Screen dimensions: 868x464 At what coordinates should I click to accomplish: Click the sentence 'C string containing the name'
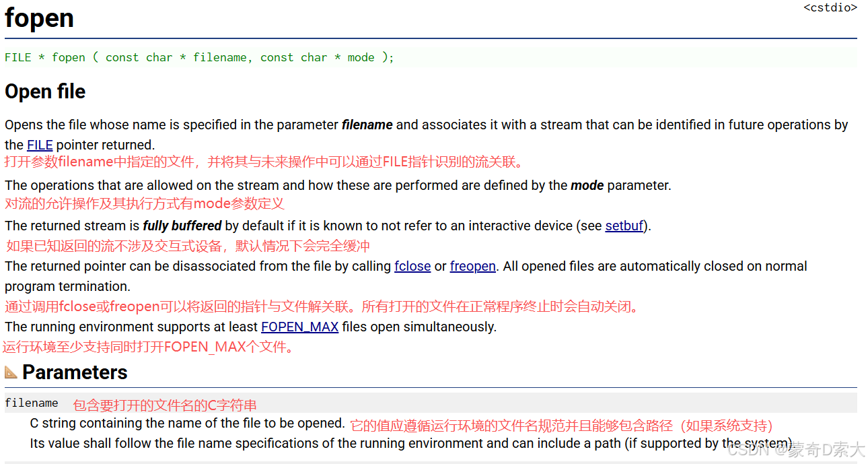(x=188, y=423)
